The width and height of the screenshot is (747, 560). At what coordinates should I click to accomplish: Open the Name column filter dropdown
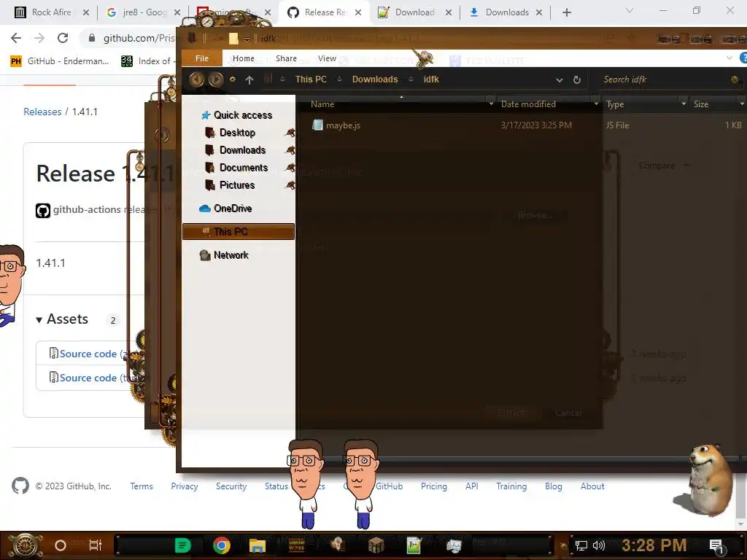491,104
